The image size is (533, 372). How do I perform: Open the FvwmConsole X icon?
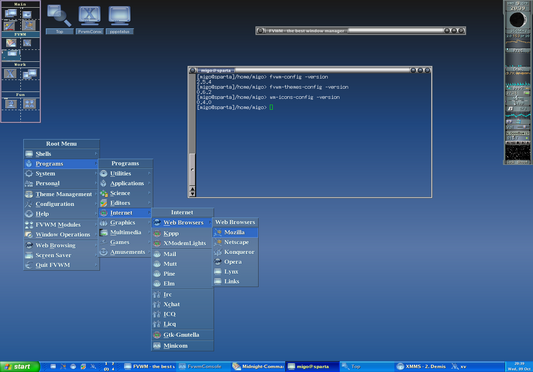click(x=90, y=16)
